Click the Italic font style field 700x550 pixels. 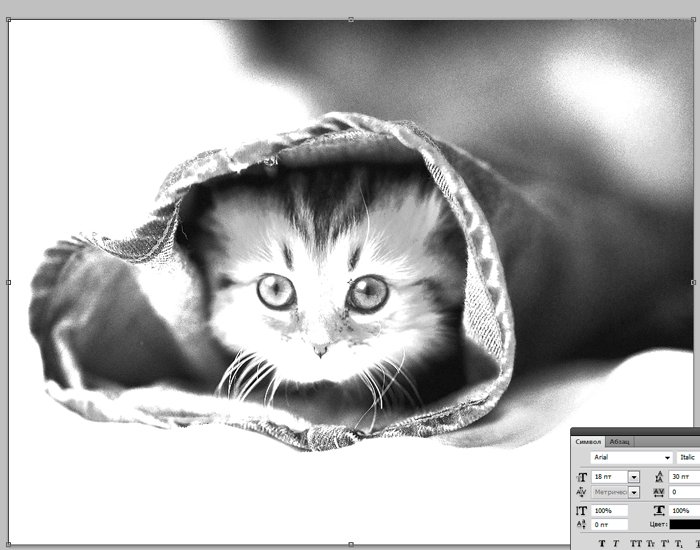coord(689,457)
